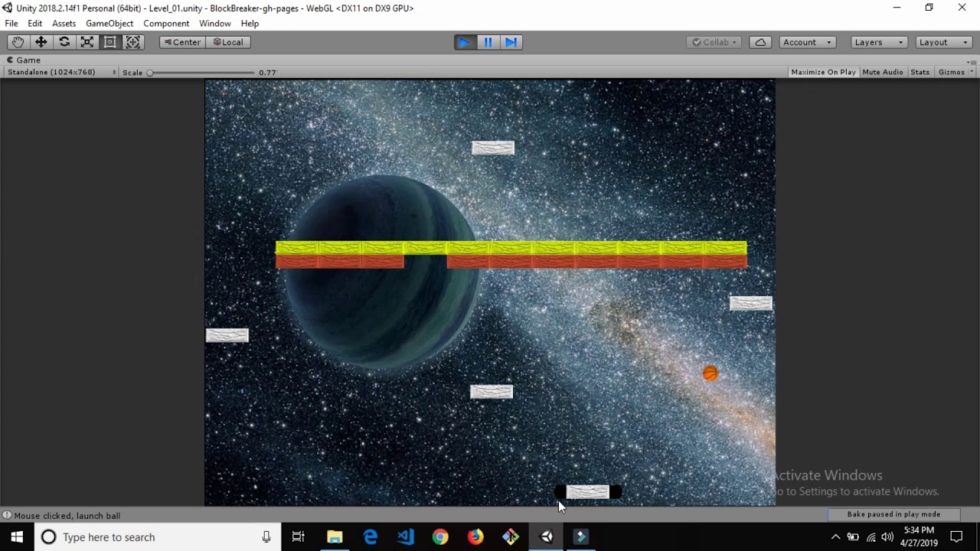Select the Rotate tool

64,42
